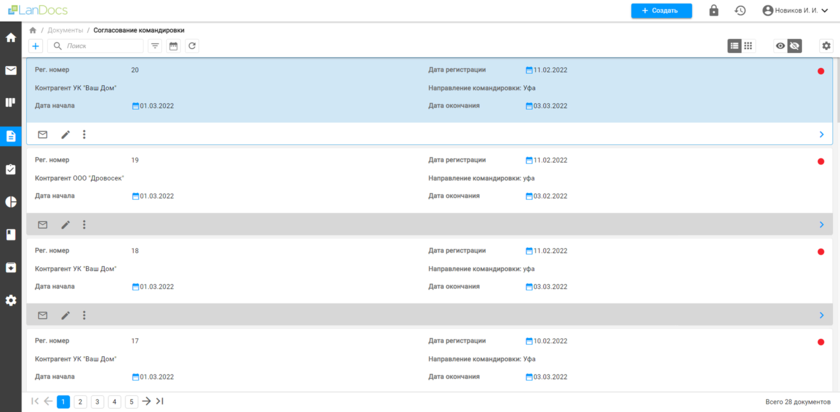Open the mail section in sidebar
This screenshot has height=412, width=840.
pos(11,71)
